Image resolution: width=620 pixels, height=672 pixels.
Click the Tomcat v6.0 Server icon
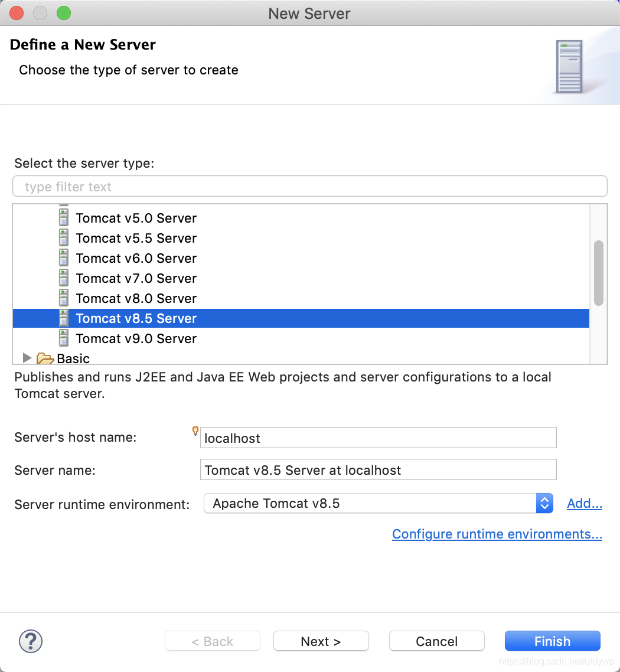click(63, 258)
